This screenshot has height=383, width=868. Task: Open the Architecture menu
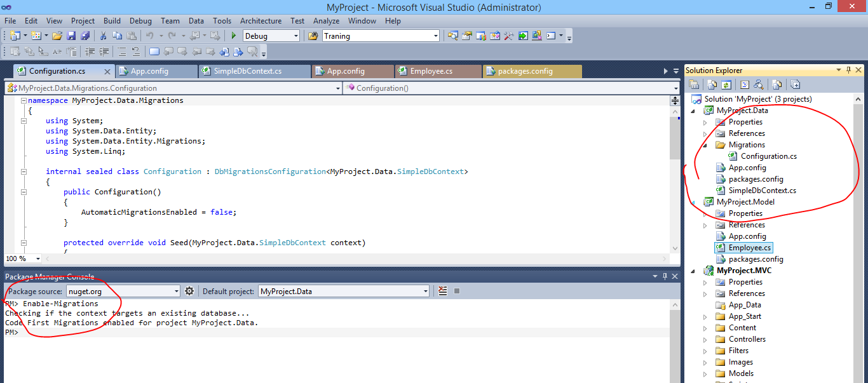[x=261, y=21]
